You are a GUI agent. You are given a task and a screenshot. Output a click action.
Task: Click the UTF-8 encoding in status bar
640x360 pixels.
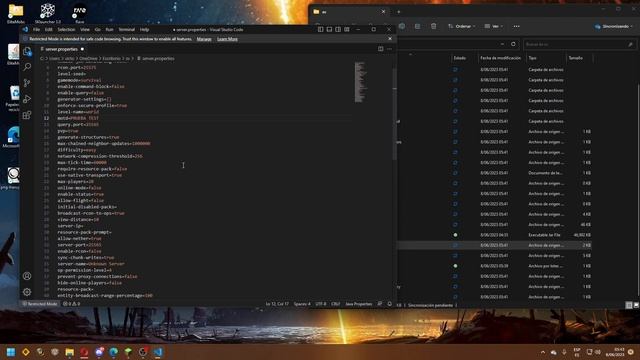(321, 304)
